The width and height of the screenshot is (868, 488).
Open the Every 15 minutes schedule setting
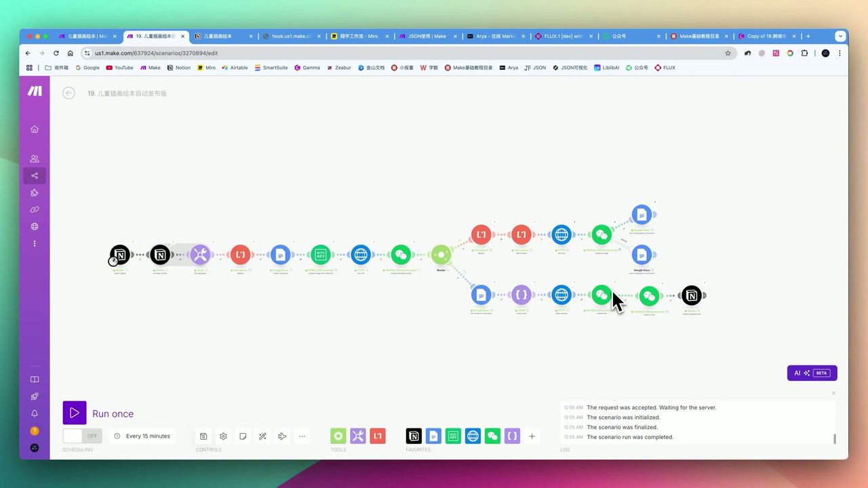point(142,436)
